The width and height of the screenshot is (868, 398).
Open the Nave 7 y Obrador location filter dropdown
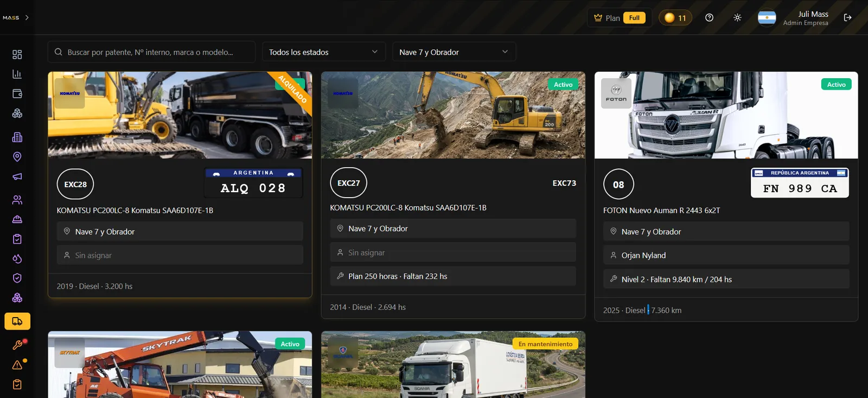coord(454,52)
